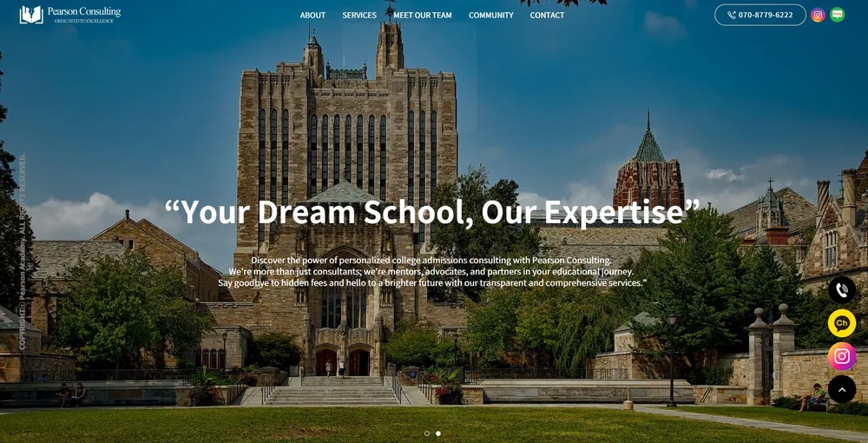Viewport: 868px width, 443px height.
Task: Open the ABOUT menu item
Action: point(312,15)
